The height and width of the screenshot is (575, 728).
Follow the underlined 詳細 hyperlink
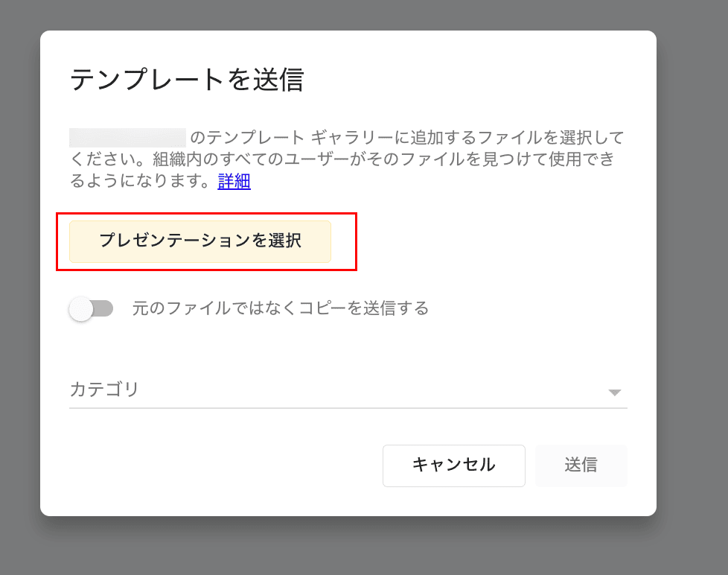234,181
